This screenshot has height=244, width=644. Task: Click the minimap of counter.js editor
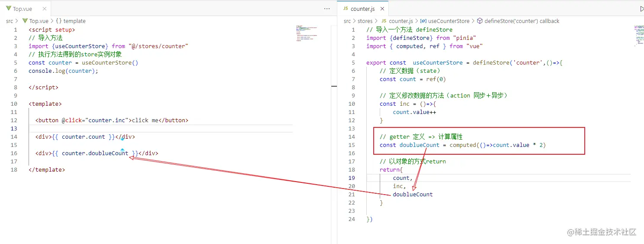pos(638,36)
